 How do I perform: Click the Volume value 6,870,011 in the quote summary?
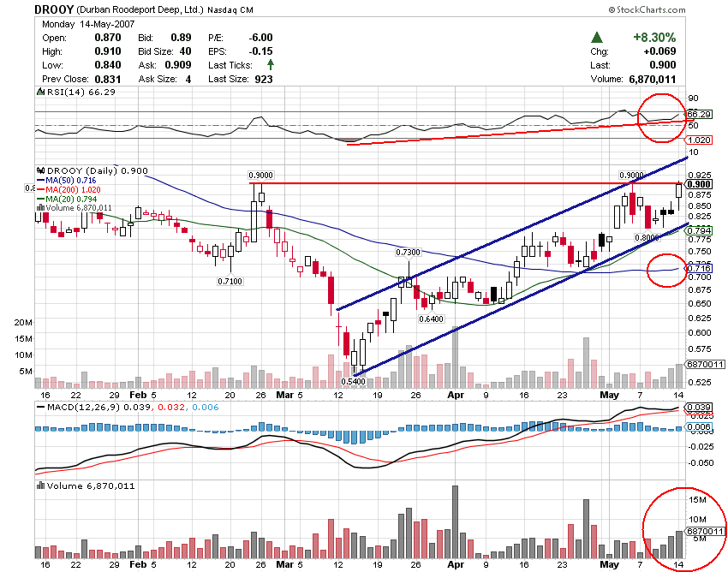(x=653, y=79)
